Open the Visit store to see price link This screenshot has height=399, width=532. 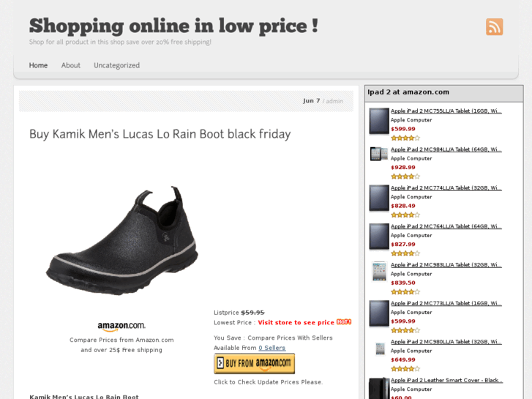296,322
